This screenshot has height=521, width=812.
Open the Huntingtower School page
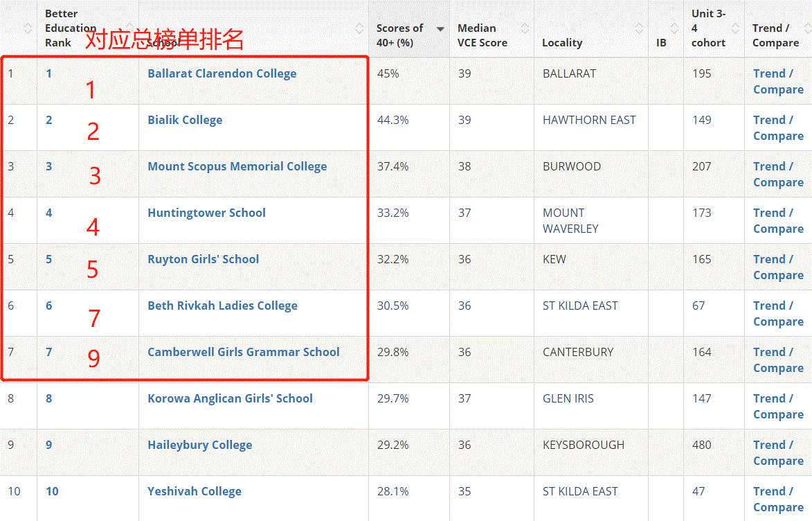pyautogui.click(x=206, y=213)
